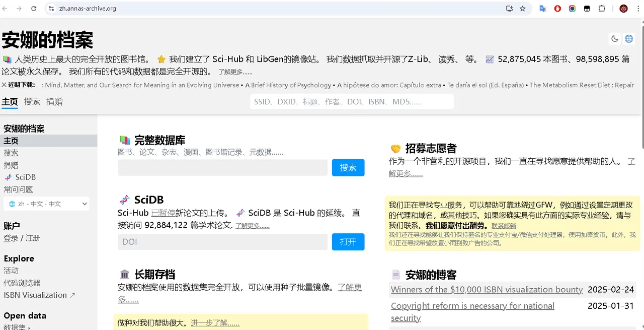644x330 pixels.
Task: Click 了解更多 after 篇学术论文
Action: coord(252,226)
